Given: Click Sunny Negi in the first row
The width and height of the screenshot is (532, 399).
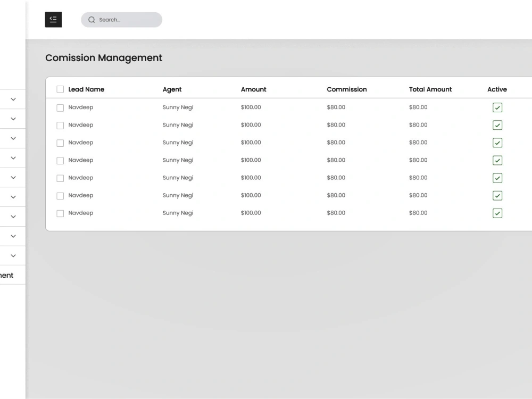Looking at the screenshot, I should click(178, 107).
